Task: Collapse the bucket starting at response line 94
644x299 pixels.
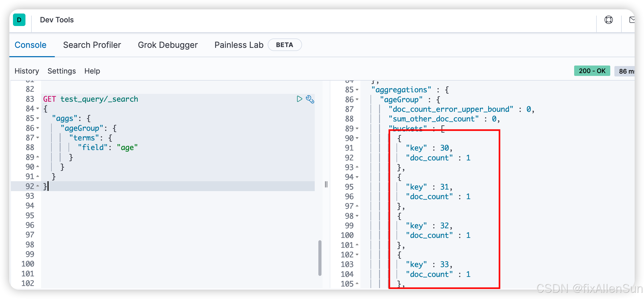Action: click(357, 177)
